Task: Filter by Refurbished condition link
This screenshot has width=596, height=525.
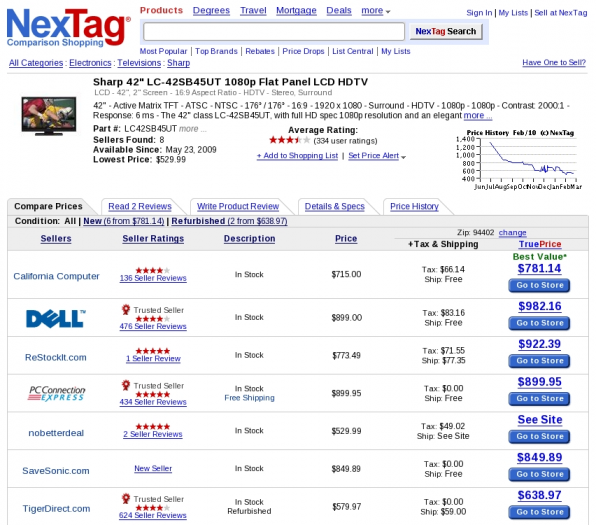Action: (x=229, y=221)
